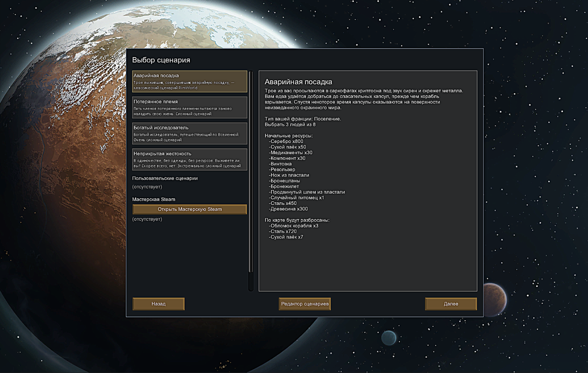Screen dimensions: 588x373
Task: Click the Начальные ресурсы heading
Action: (289, 136)
